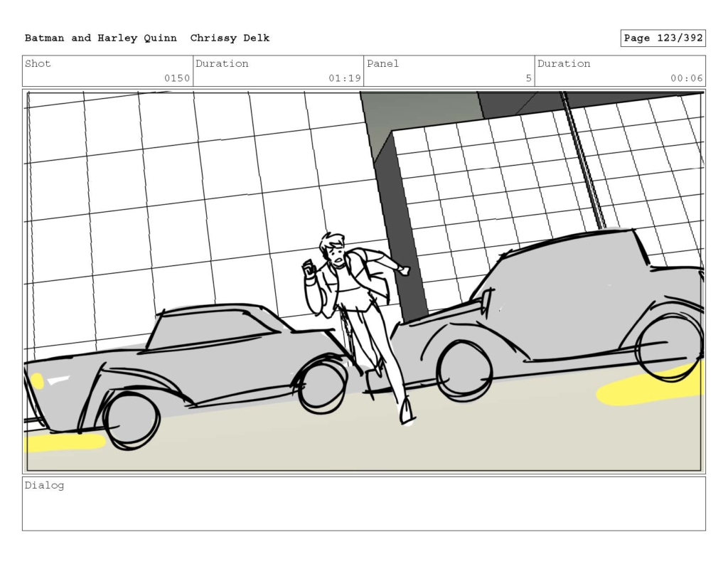Click the 'Shot' field label
The image size is (728, 564).
(x=38, y=63)
